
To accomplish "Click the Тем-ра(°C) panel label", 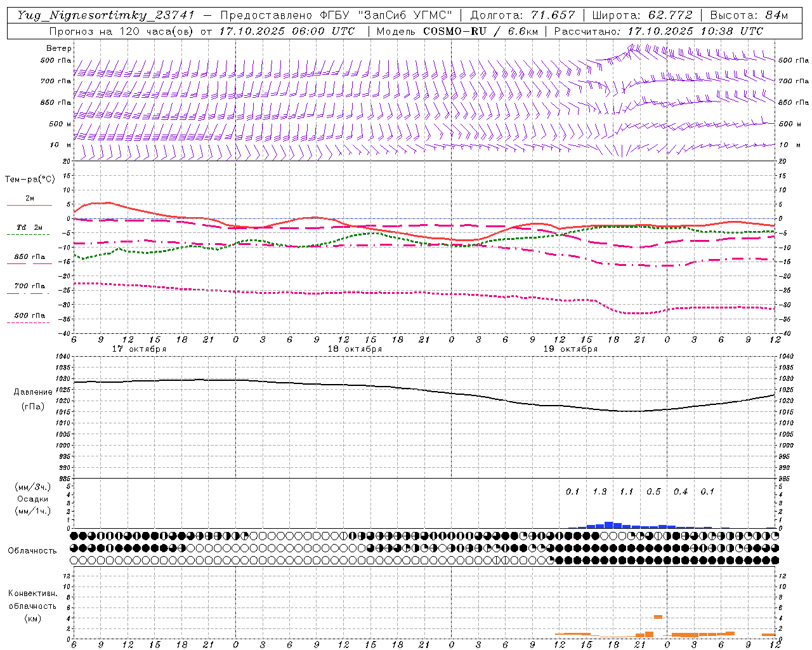I will 30,180.
